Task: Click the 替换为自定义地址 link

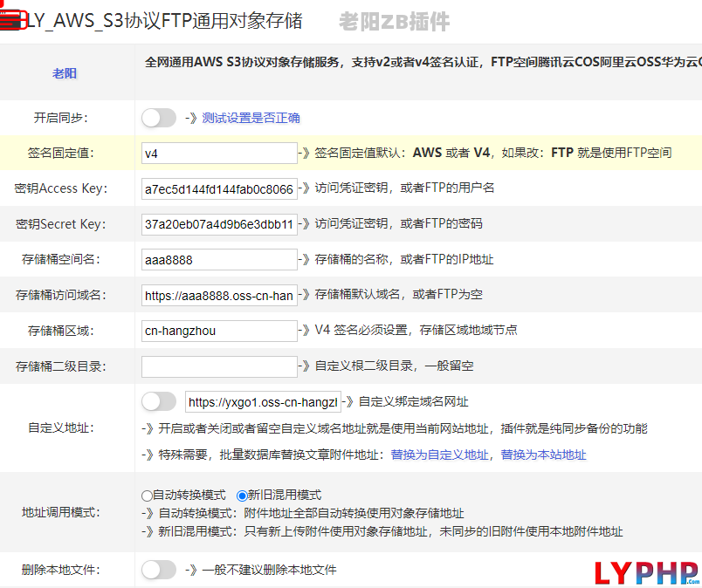Action: coord(439,455)
